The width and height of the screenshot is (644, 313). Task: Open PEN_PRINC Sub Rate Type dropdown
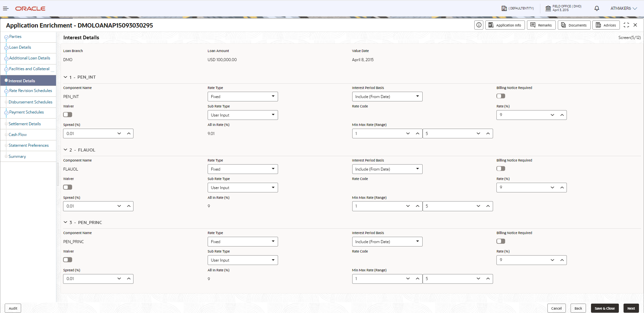243,260
